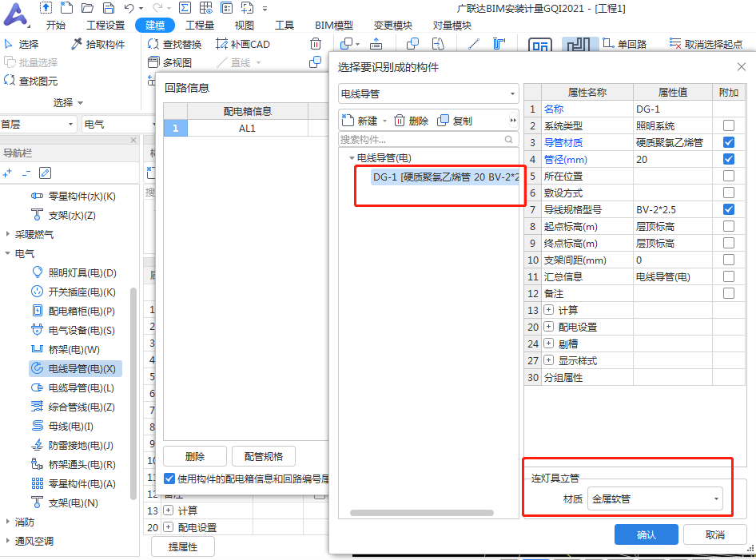This screenshot has width=756, height=560.
Task: Toggle 附加 checkbox for 所在位置 row
Action: pyautogui.click(x=729, y=176)
